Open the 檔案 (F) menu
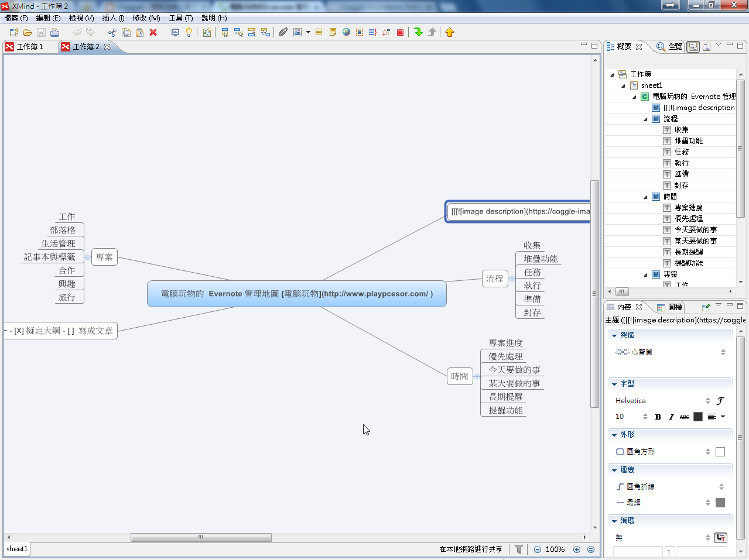Image resolution: width=749 pixels, height=560 pixels. (16, 18)
